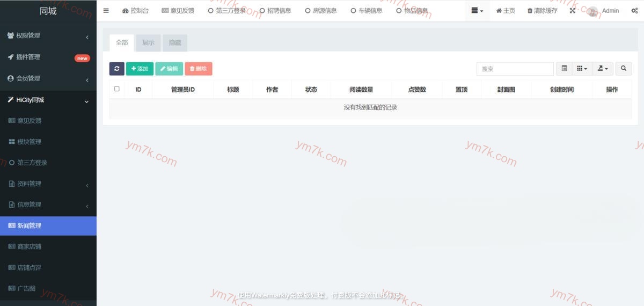644x306 pixels.
Task: Switch to the 展示 tab
Action: pyautogui.click(x=148, y=43)
